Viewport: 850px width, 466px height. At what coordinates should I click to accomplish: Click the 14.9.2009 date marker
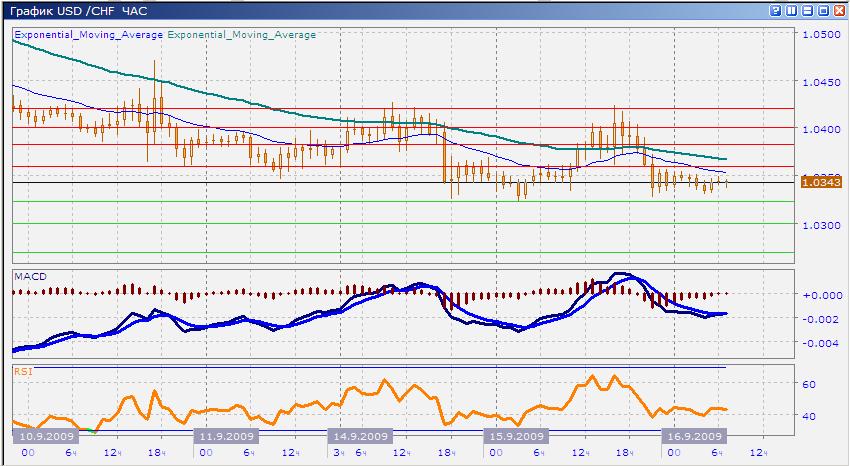(x=359, y=437)
